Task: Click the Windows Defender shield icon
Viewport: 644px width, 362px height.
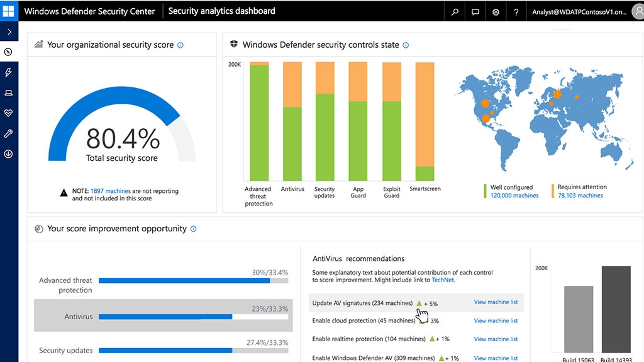Action: (234, 44)
